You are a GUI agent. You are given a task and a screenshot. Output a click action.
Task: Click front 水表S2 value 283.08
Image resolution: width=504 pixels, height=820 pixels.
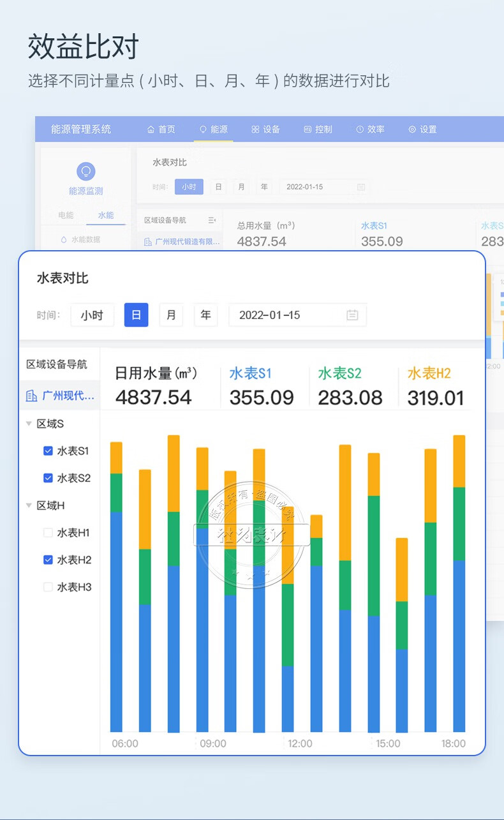(350, 398)
